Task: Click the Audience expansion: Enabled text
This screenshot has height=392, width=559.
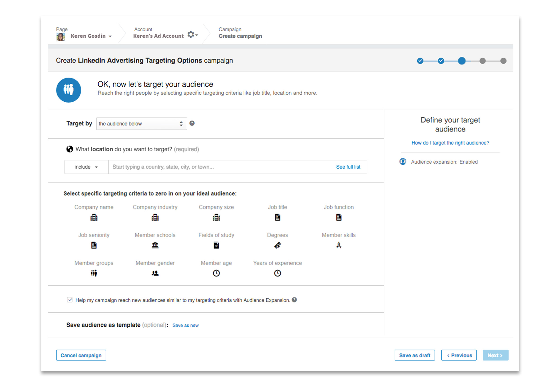Action: 444,162
